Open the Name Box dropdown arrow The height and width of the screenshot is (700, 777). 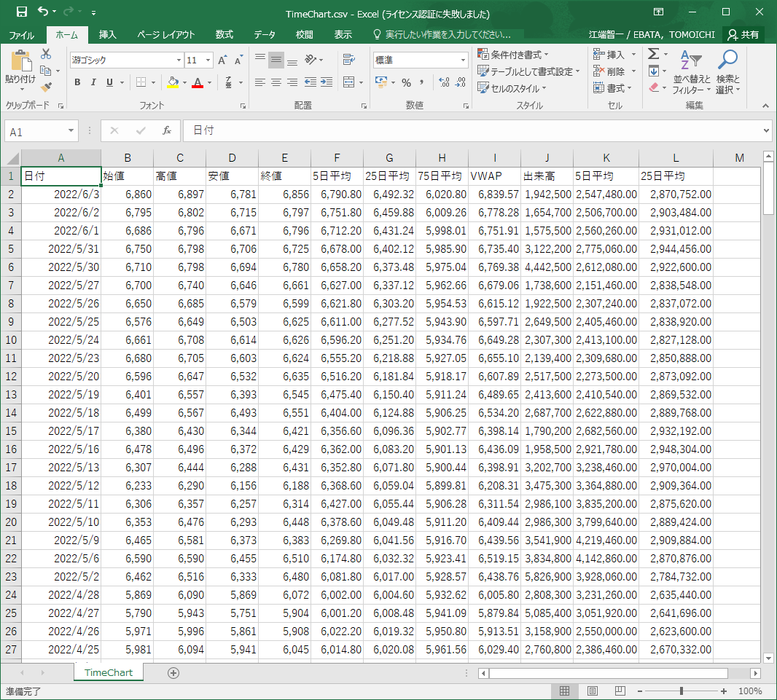71,131
